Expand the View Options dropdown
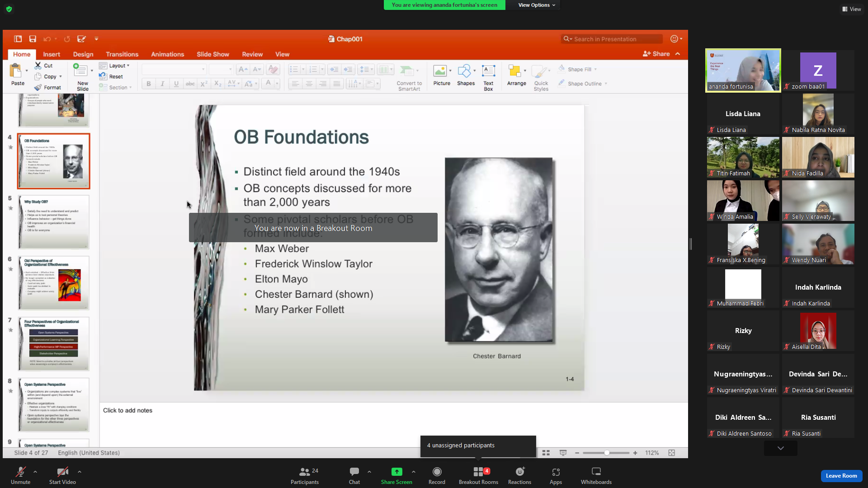 (x=537, y=5)
